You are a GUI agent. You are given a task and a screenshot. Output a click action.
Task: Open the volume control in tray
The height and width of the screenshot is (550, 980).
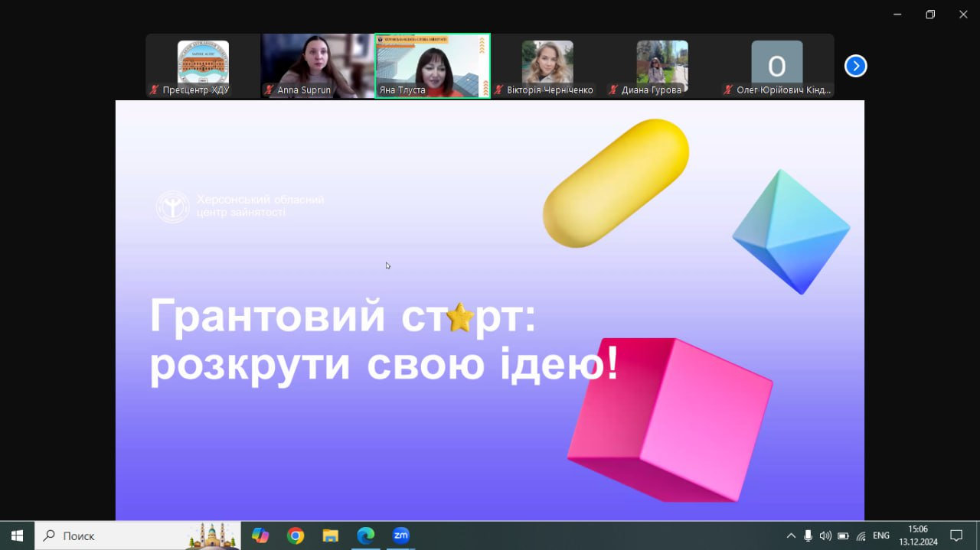(x=825, y=535)
